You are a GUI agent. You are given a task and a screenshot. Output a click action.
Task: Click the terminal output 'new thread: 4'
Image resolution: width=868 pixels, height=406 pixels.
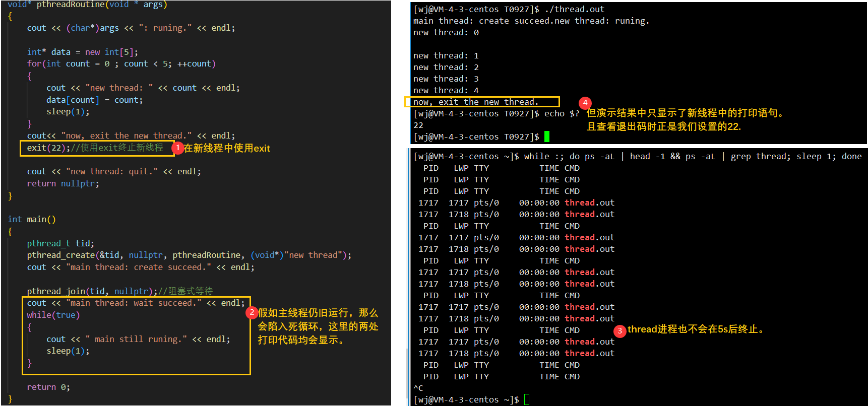pos(446,90)
